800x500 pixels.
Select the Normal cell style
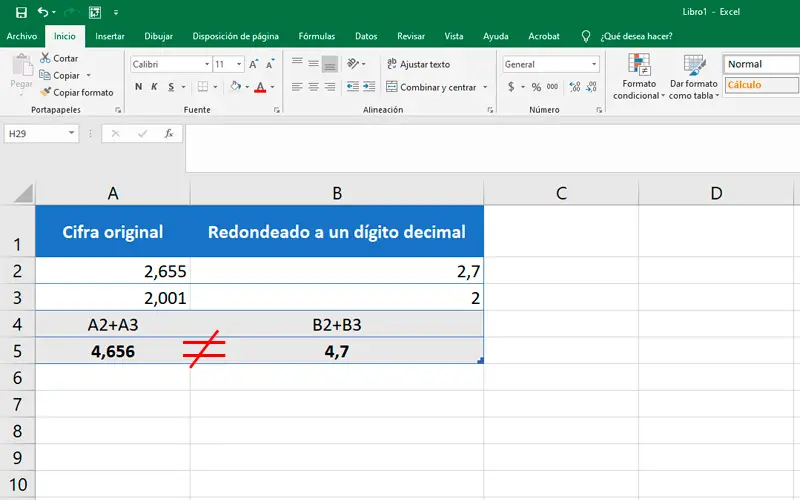coord(761,64)
